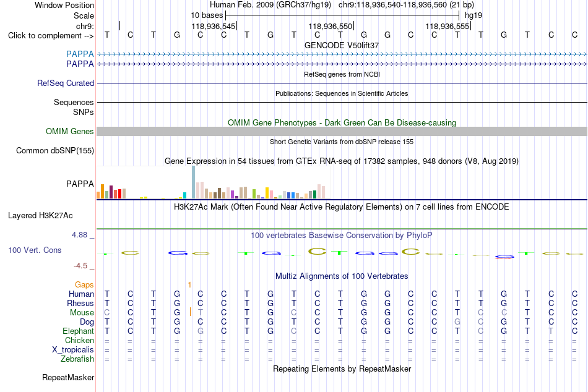The image size is (588, 392).
Task: Click the SNPs track label
Action: 84,112
